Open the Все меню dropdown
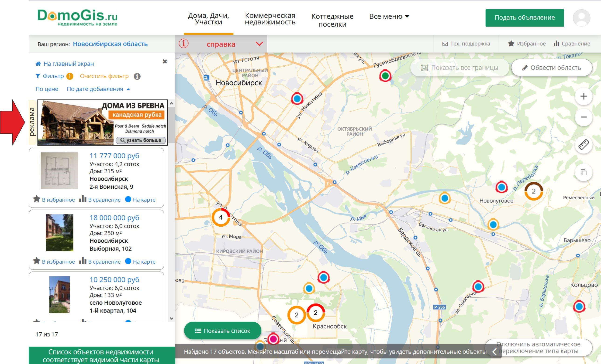601x364 pixels. point(389,16)
